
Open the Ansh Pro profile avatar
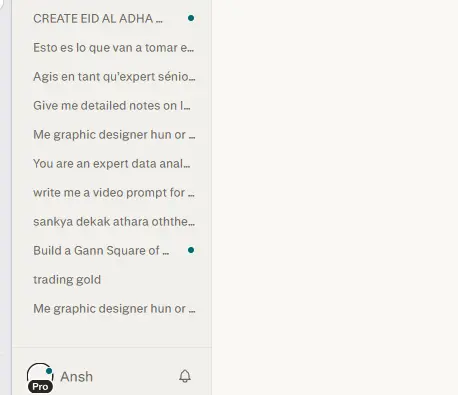click(x=40, y=377)
